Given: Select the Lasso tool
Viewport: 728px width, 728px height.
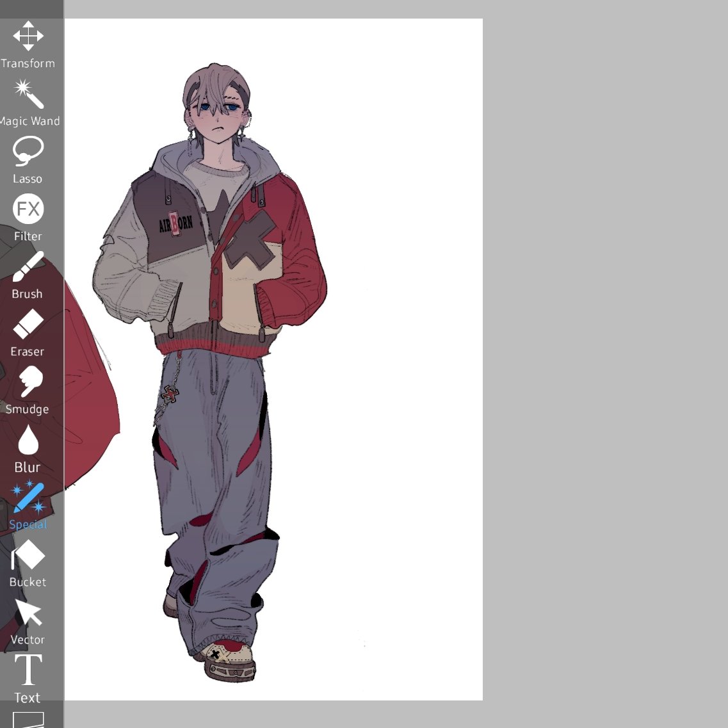Looking at the screenshot, I should (28, 160).
